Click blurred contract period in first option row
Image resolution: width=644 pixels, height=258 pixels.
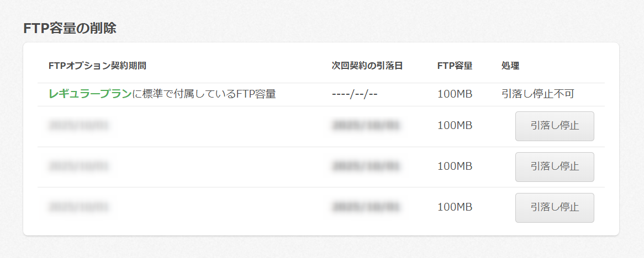78,126
